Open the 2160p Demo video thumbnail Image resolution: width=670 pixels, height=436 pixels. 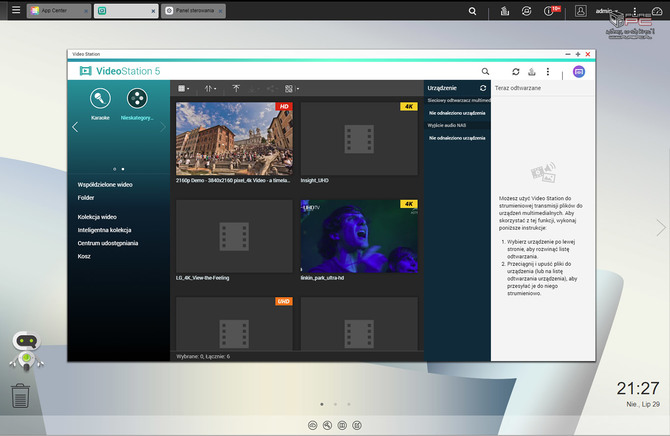234,138
